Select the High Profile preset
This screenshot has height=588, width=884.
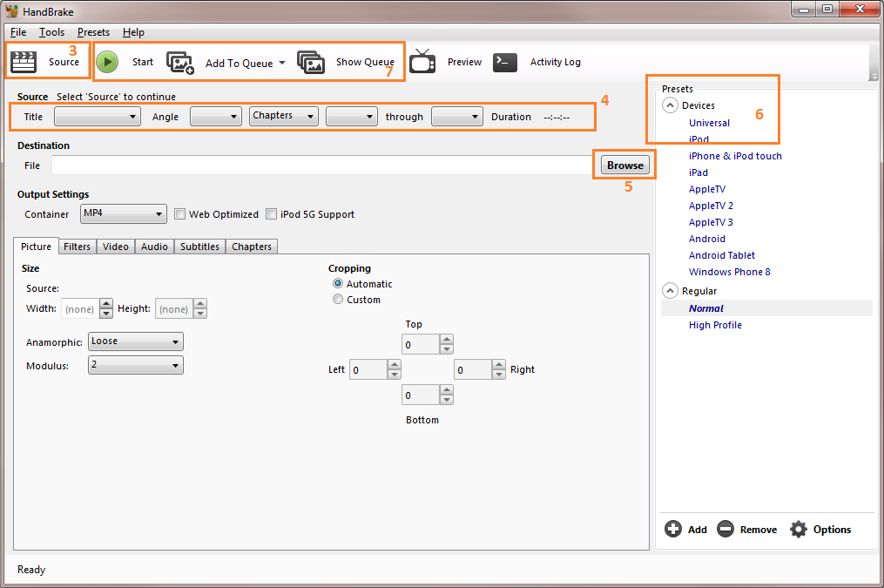[715, 325]
